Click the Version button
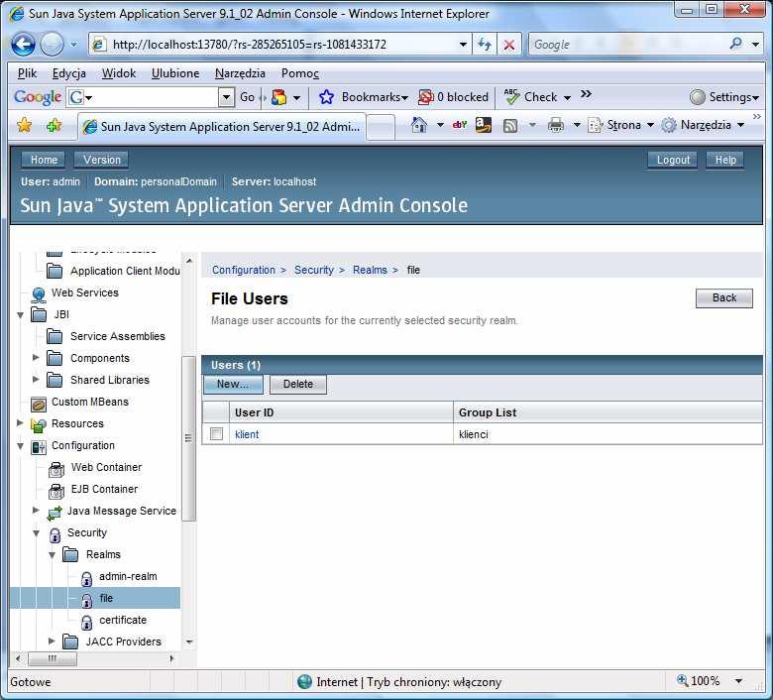 (x=101, y=160)
